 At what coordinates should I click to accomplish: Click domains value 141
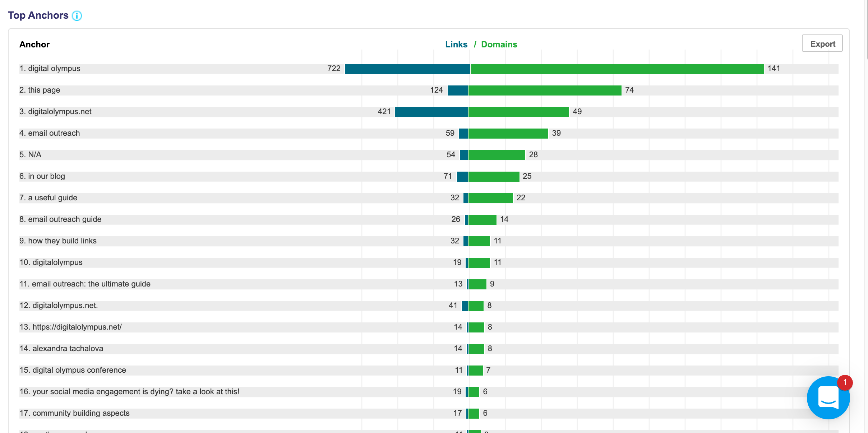click(774, 69)
